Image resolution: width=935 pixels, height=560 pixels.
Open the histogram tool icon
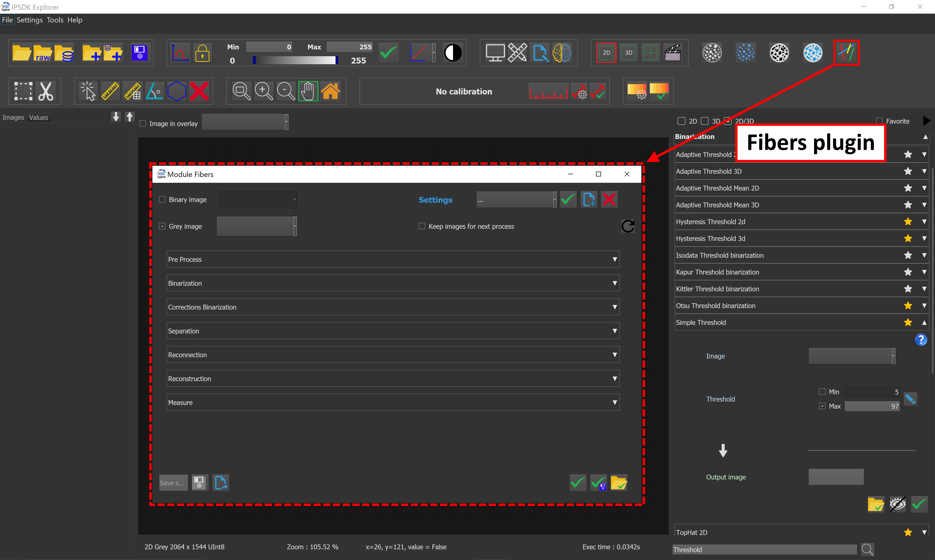pyautogui.click(x=180, y=53)
